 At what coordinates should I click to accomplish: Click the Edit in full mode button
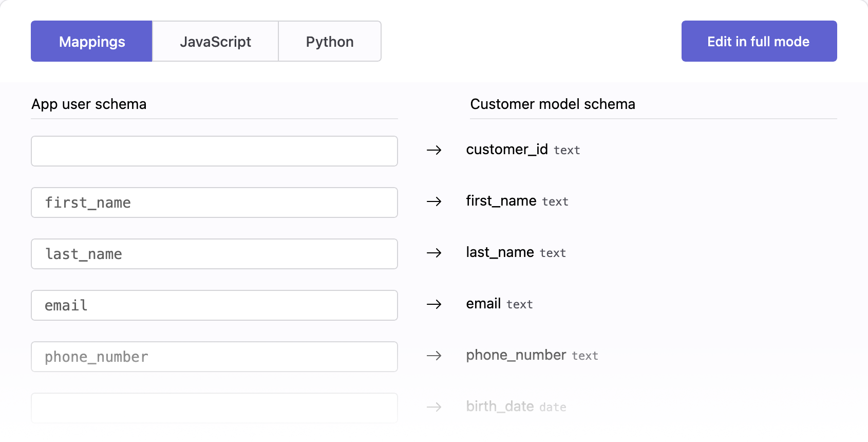coord(759,41)
